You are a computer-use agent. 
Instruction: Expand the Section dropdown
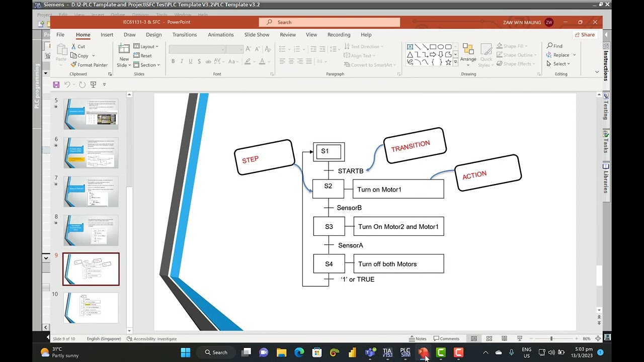(146, 65)
